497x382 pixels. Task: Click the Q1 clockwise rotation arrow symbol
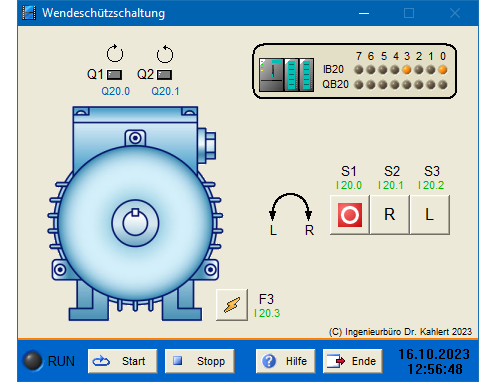pos(115,53)
